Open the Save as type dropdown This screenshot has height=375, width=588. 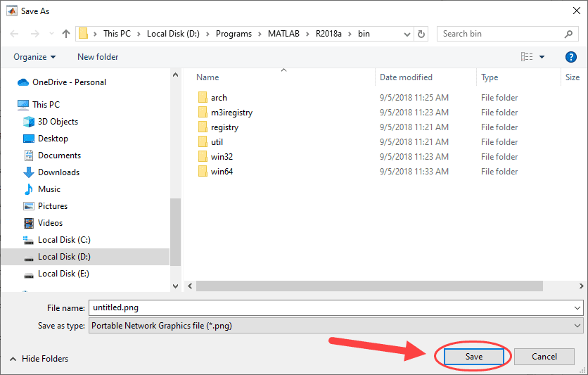[336, 326]
